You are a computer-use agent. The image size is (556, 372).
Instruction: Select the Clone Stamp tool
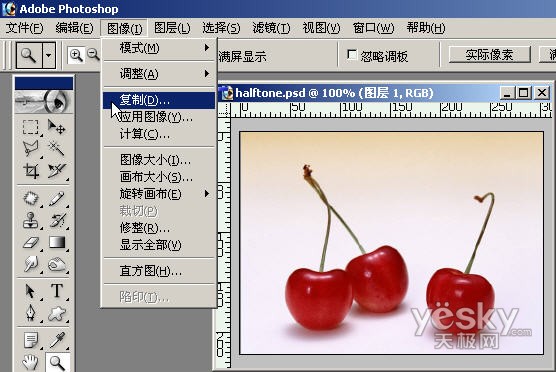(x=30, y=220)
